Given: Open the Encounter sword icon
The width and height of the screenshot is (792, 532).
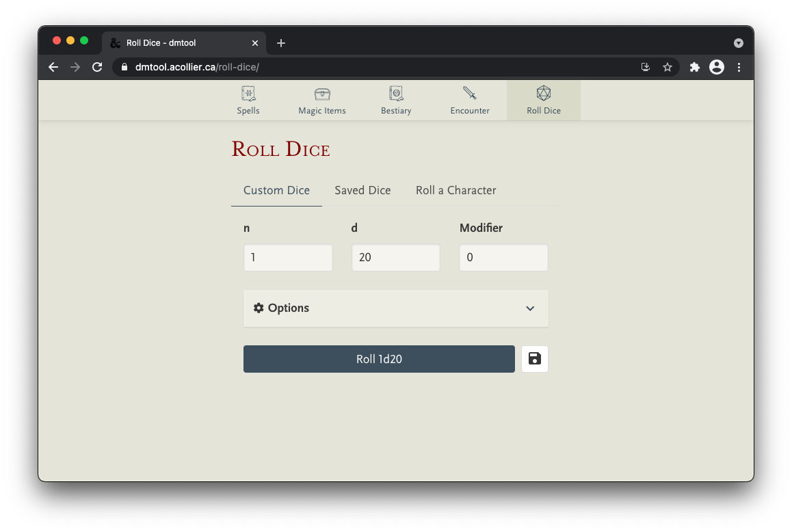Looking at the screenshot, I should click(470, 93).
